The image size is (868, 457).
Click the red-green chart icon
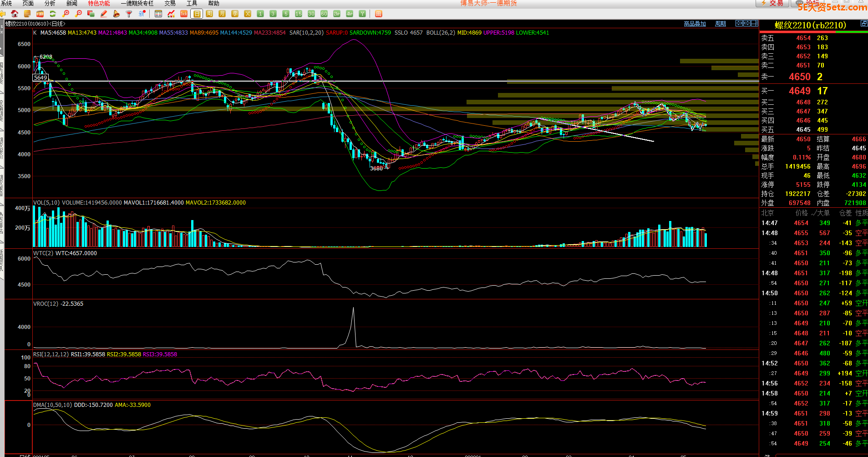click(171, 14)
